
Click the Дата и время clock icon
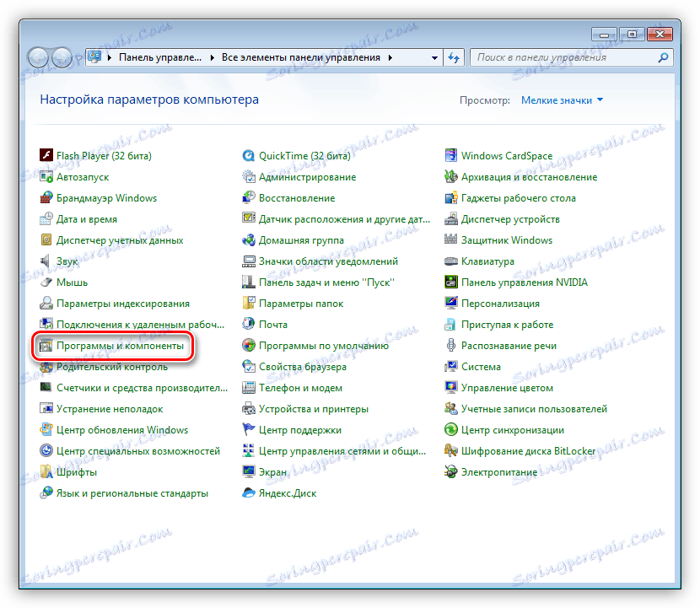click(x=46, y=218)
